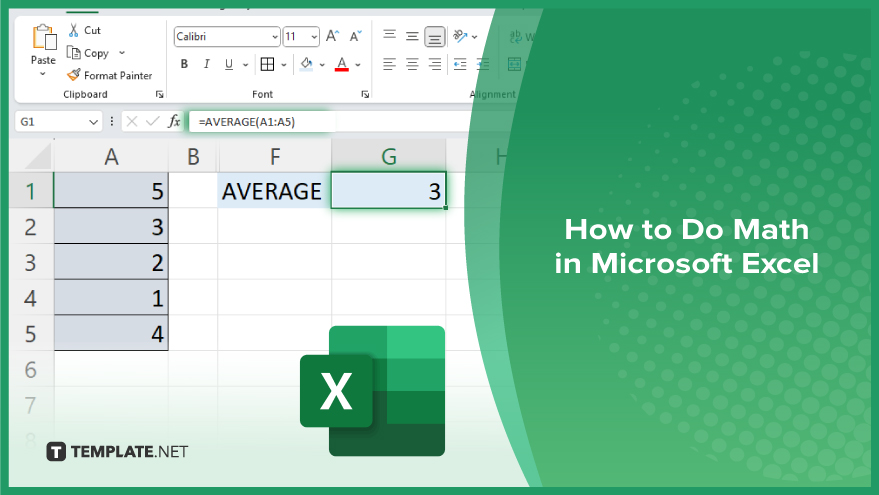This screenshot has width=879, height=495.
Task: Align text right
Action: (x=434, y=64)
